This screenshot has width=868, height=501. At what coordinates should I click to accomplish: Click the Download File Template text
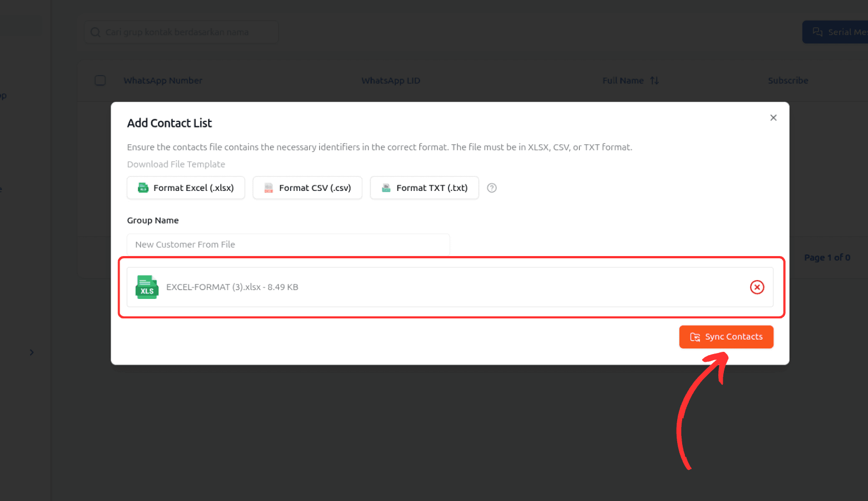click(x=176, y=164)
